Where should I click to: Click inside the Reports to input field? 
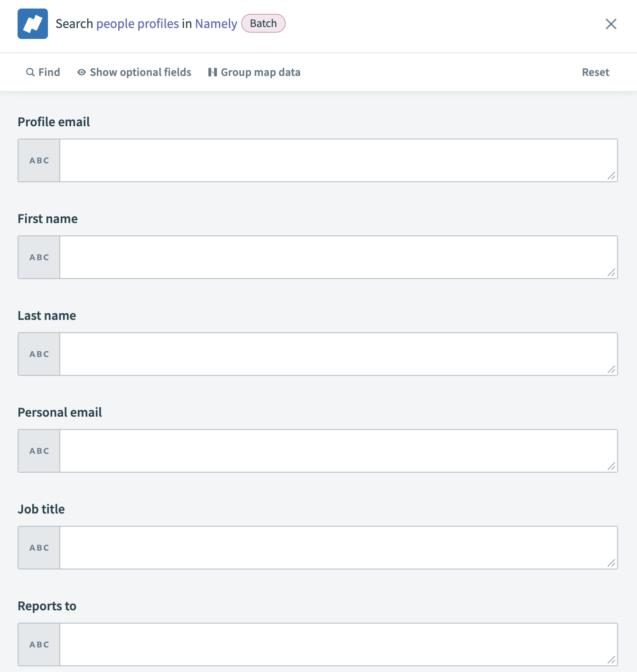tap(332, 644)
